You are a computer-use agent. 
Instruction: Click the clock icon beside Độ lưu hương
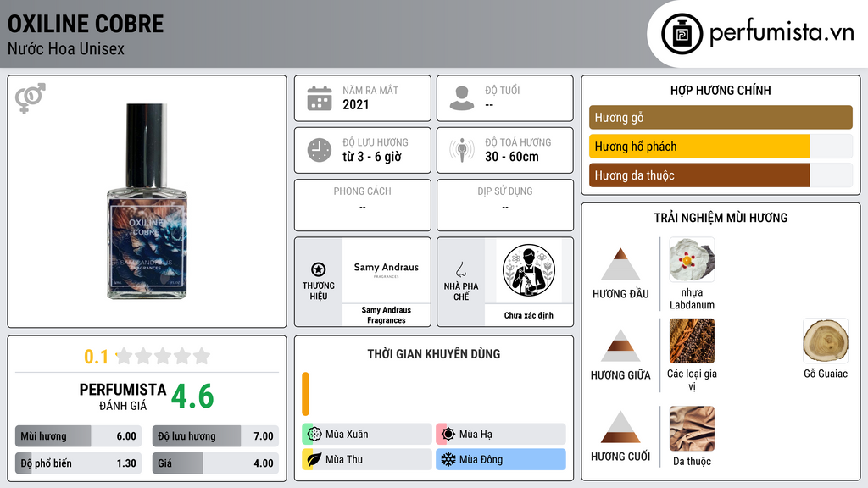point(320,150)
